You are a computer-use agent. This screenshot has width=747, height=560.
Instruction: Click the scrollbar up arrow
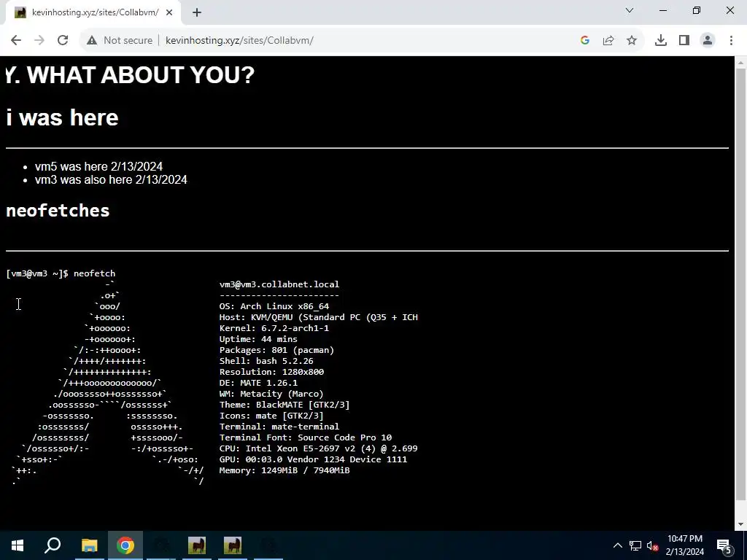coord(740,63)
